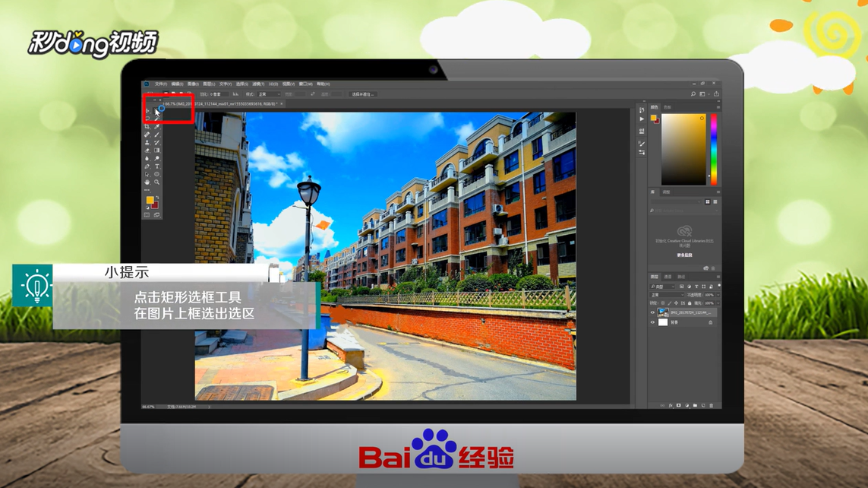Select the Ellipse shape tool
Image resolution: width=868 pixels, height=488 pixels.
click(156, 174)
